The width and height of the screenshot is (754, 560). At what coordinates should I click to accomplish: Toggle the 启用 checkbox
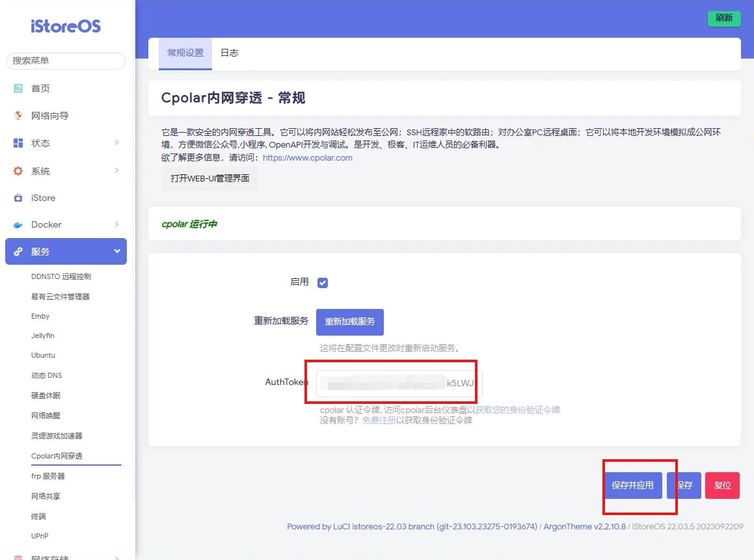[x=323, y=283]
